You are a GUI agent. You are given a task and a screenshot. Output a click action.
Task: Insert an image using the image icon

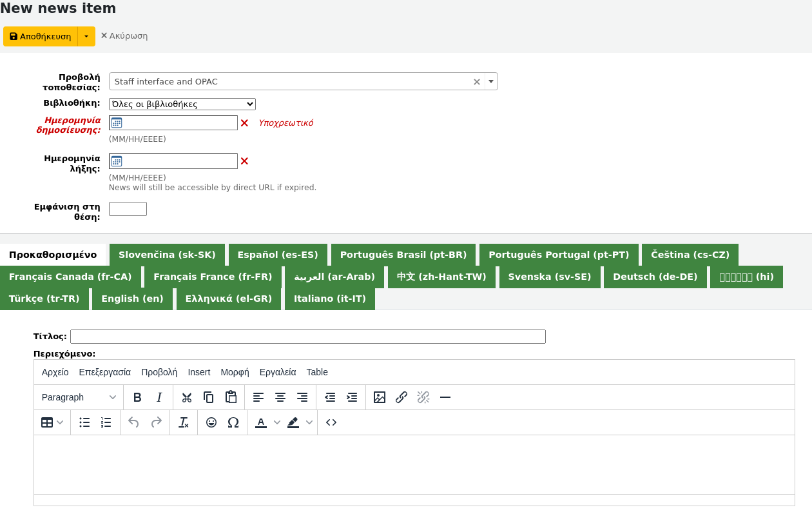380,397
